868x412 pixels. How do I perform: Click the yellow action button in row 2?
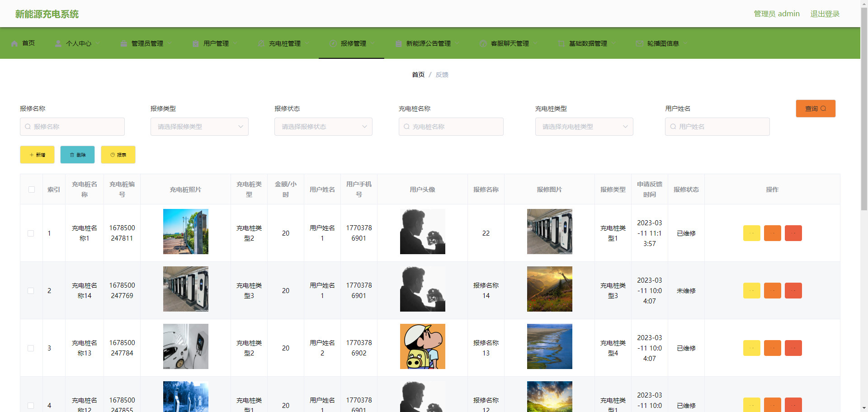pyautogui.click(x=751, y=291)
